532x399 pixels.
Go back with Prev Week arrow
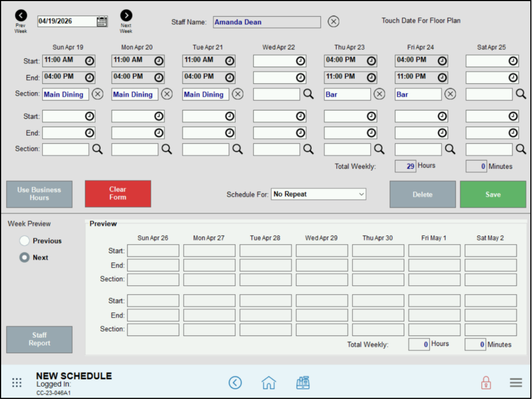point(20,15)
